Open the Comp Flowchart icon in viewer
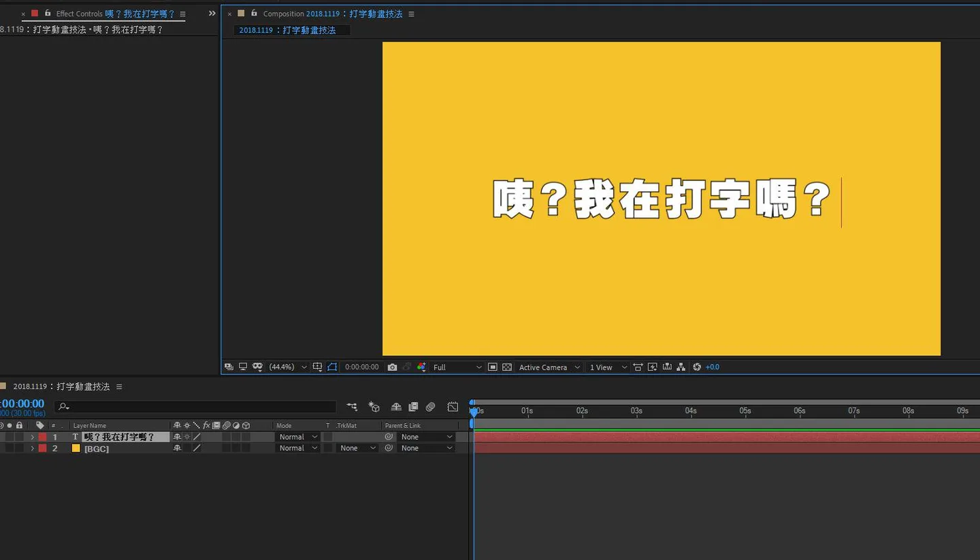Image resolution: width=980 pixels, height=560 pixels. (681, 367)
